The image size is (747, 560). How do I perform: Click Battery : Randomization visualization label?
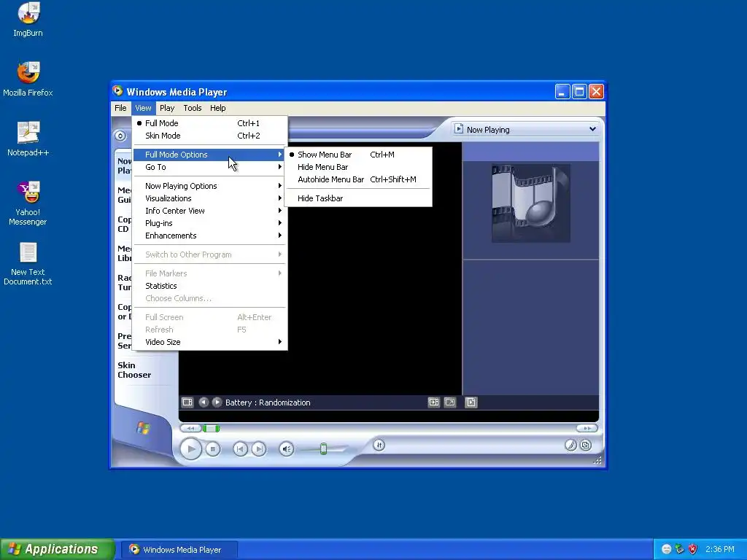click(268, 402)
